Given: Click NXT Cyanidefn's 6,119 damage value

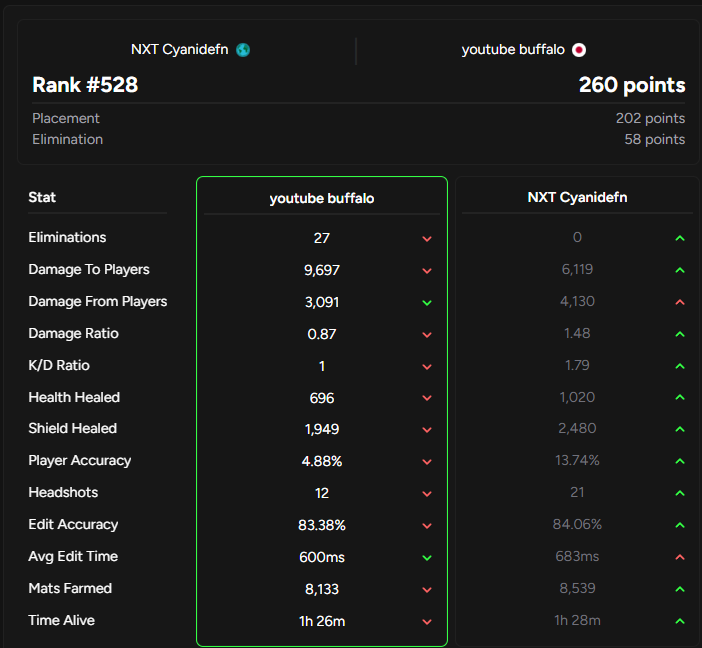Looking at the screenshot, I should pos(577,269).
